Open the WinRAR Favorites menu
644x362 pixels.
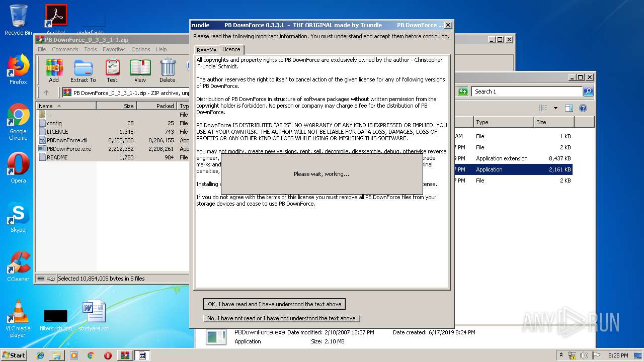(x=114, y=49)
